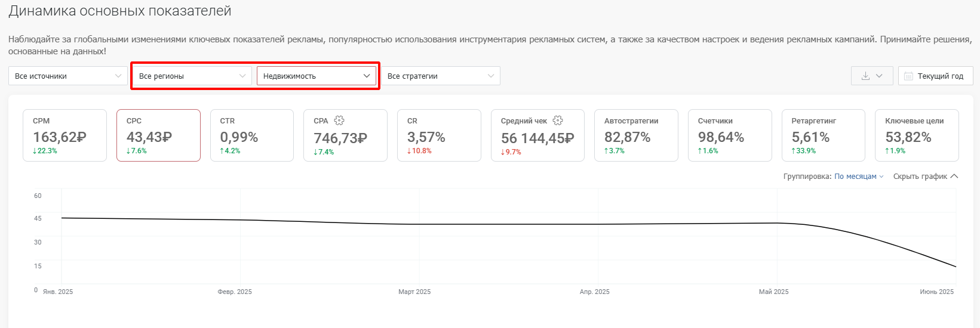Viewport: 980px width, 328px height.
Task: Open settings gear next to Средний чек
Action: pyautogui.click(x=558, y=120)
